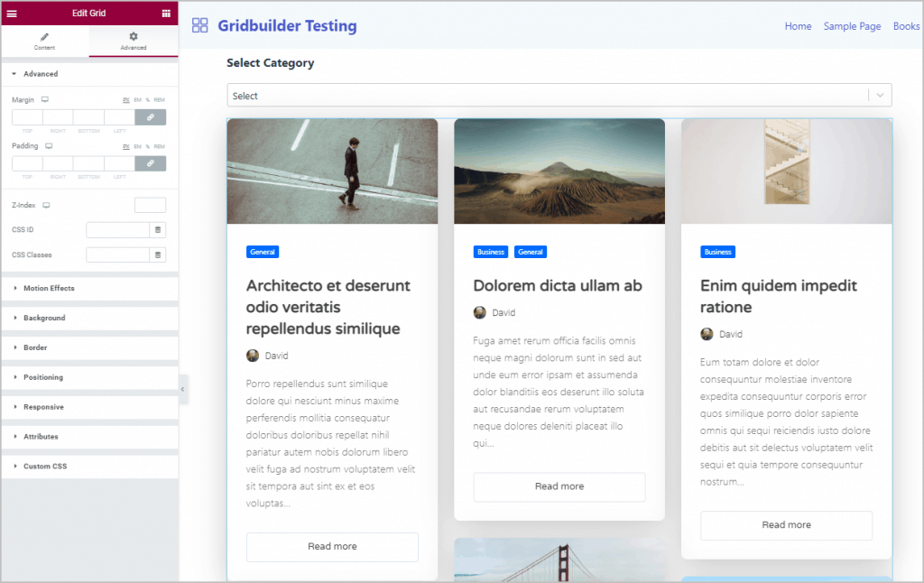Expand the Custom CSS section
The width and height of the screenshot is (924, 583).
pos(45,467)
